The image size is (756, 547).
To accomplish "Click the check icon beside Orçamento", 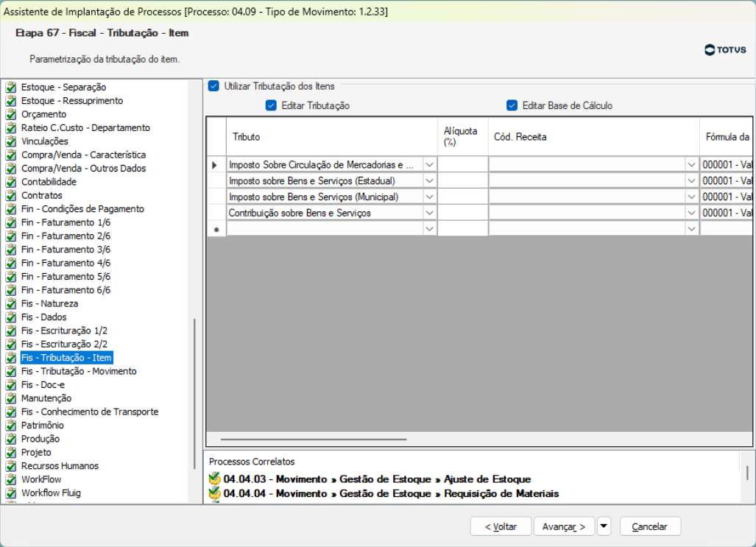I will (x=11, y=114).
